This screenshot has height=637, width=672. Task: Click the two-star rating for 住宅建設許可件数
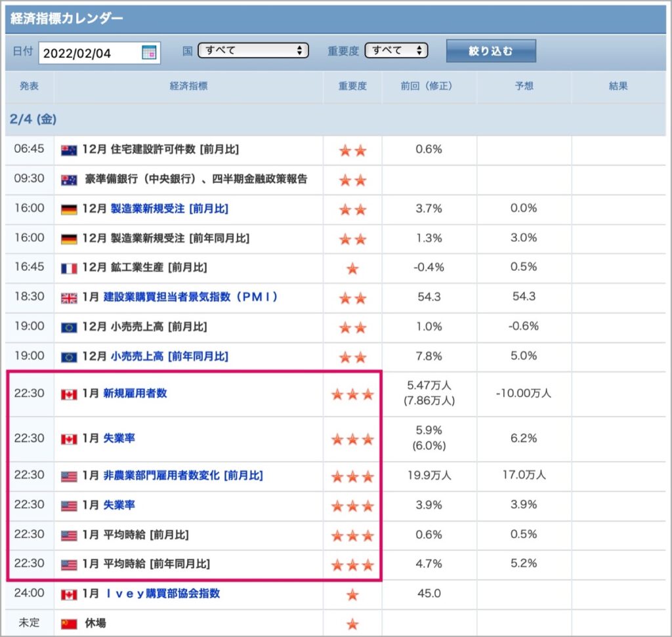pos(352,150)
